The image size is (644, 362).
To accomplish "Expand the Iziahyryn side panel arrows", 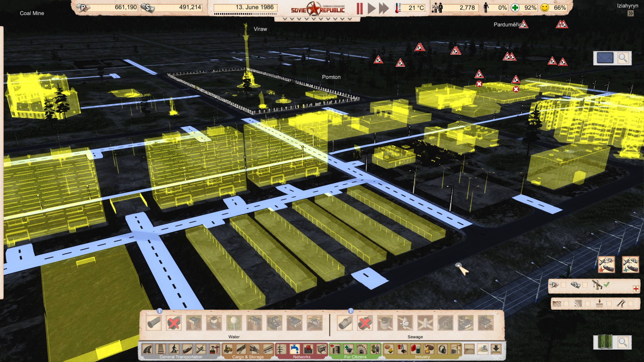I will point(631,13).
